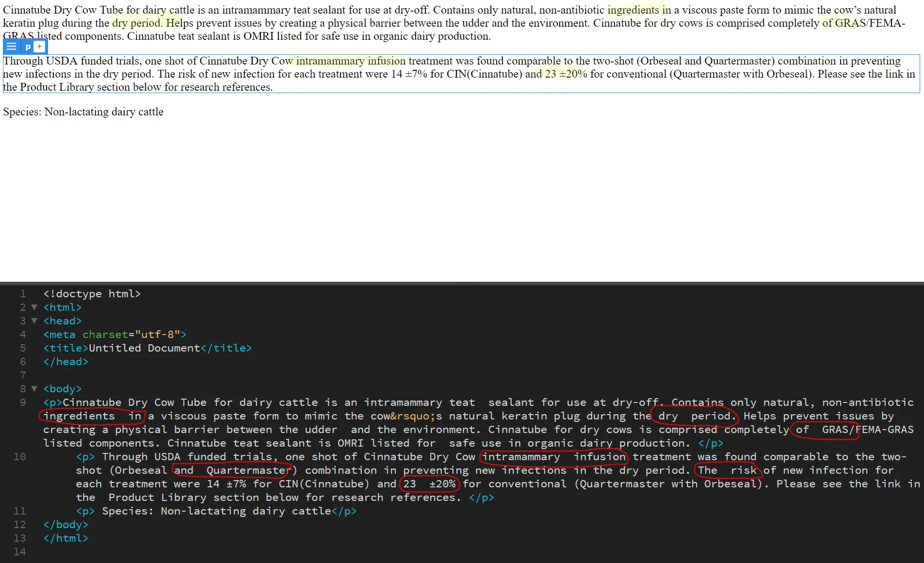Click 'CIN(Cinnatube)' text in the code view
This screenshot has width=924, height=563.
click(324, 483)
